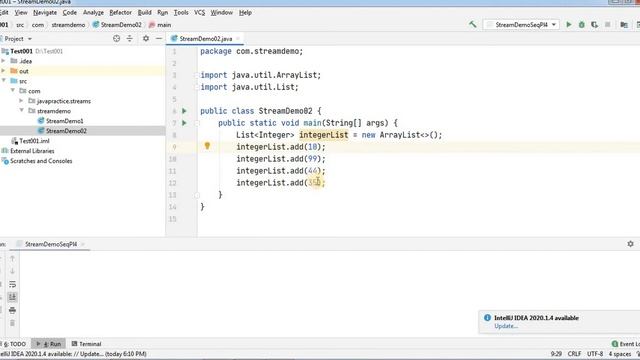Open the View menu
This screenshot has height=360, width=640.
[x=21, y=13]
